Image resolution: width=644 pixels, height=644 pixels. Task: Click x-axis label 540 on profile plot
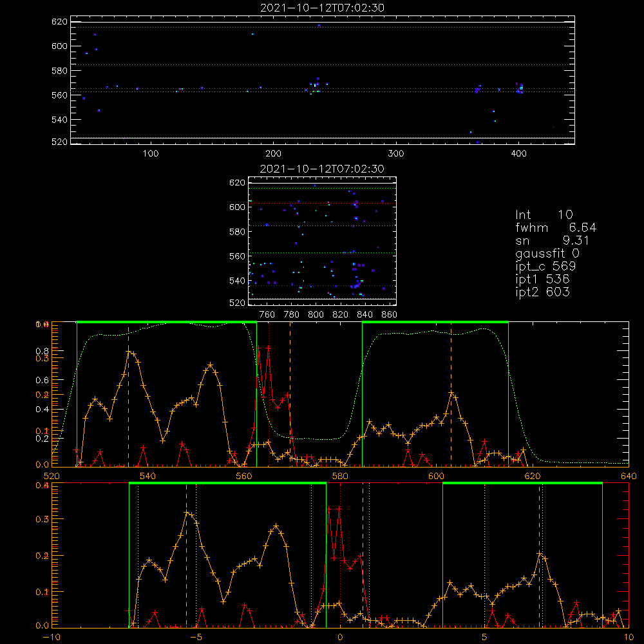[148, 477]
